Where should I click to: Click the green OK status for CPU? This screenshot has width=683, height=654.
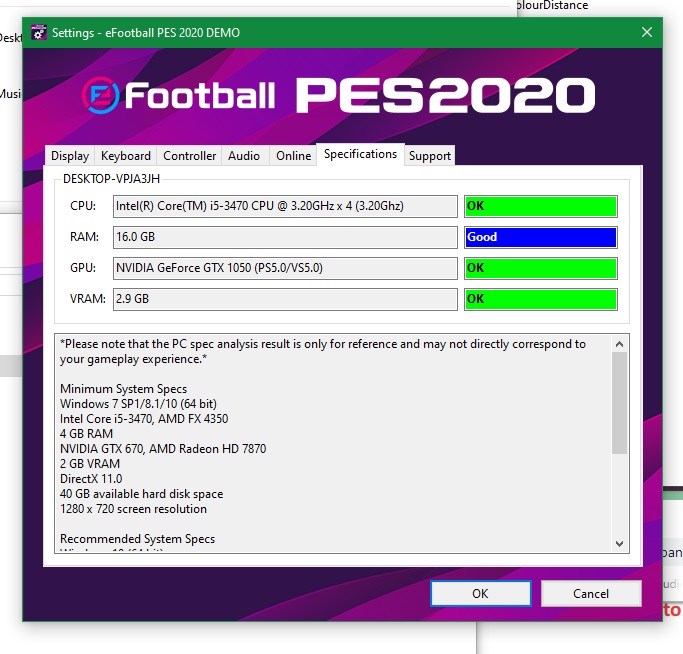point(541,206)
